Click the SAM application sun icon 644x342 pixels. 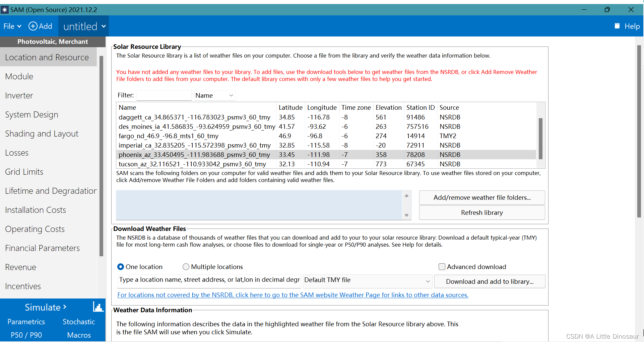pos(5,10)
